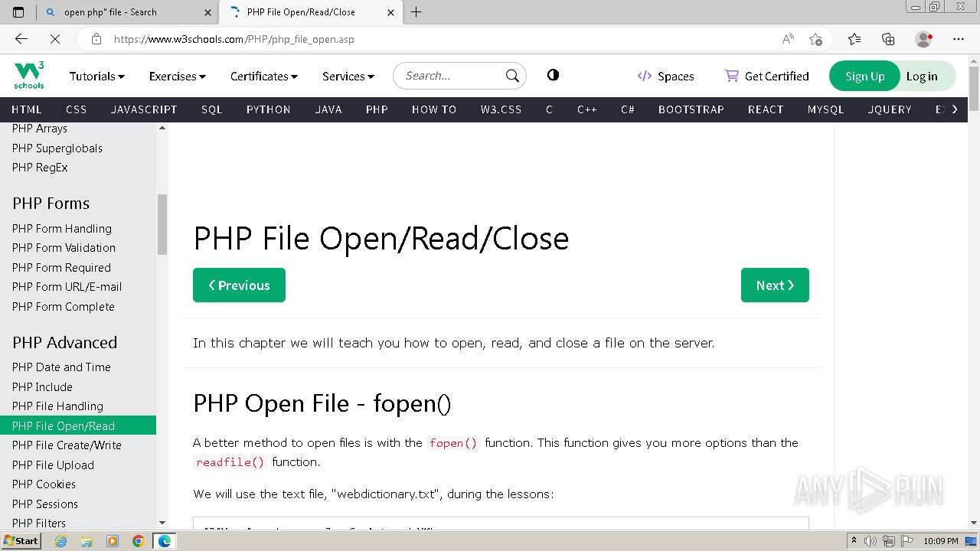The image size is (980, 551).
Task: Expand Services dropdown
Action: coord(348,76)
